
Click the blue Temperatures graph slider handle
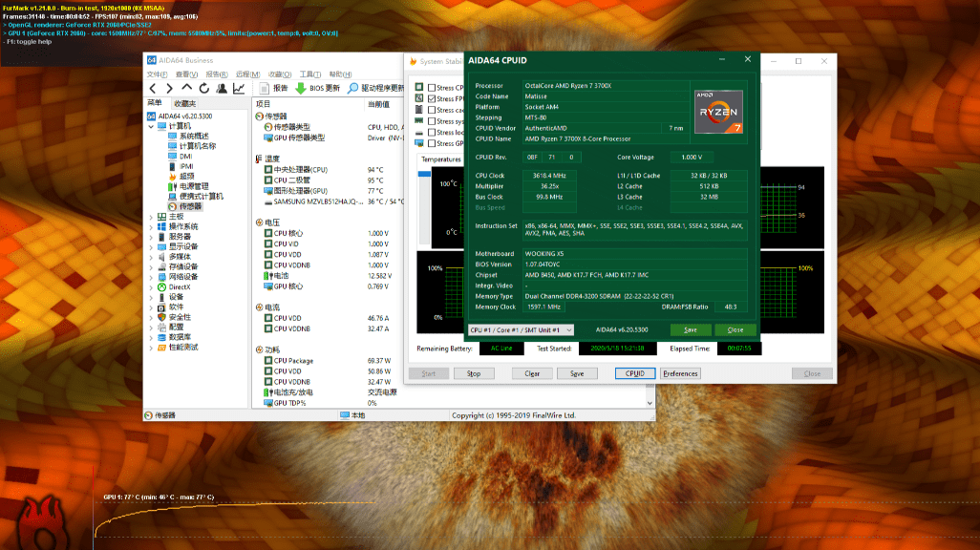(424, 174)
